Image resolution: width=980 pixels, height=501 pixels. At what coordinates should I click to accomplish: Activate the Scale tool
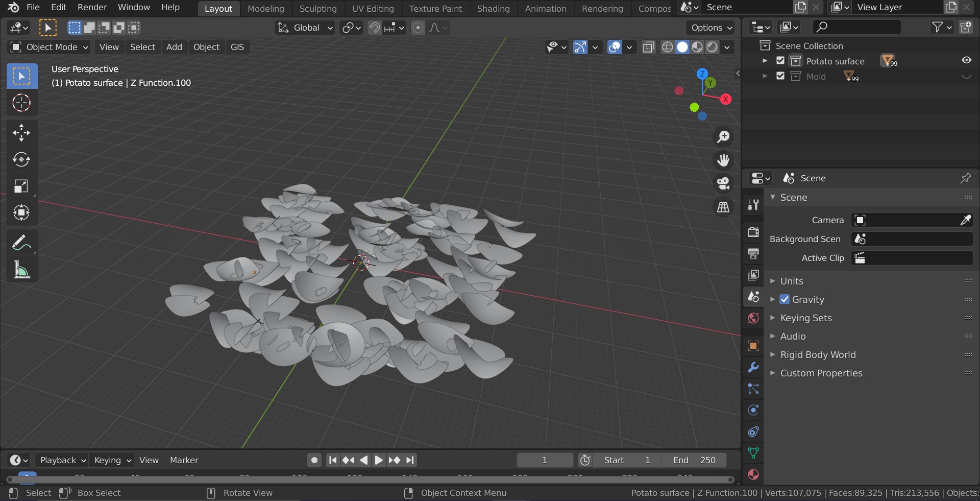pos(21,186)
